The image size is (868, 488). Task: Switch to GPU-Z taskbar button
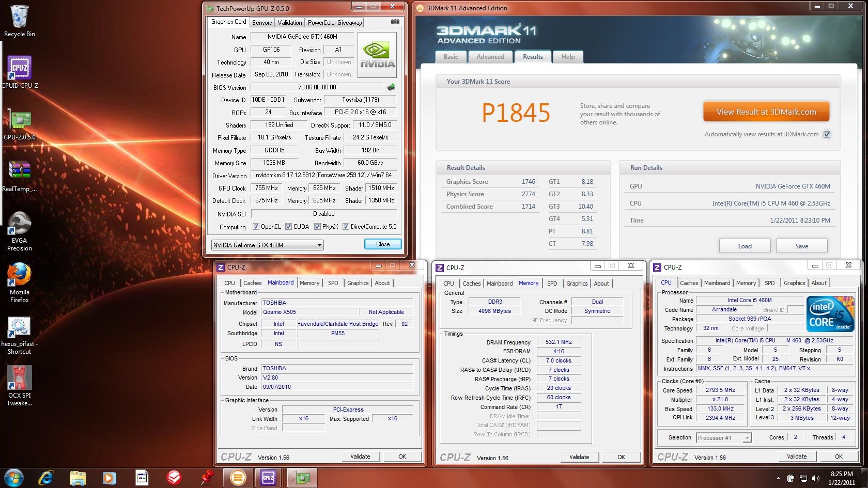coord(302,478)
